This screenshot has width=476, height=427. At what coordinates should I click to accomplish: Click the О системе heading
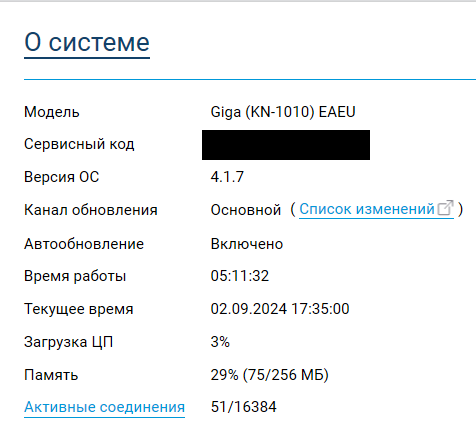click(x=87, y=43)
